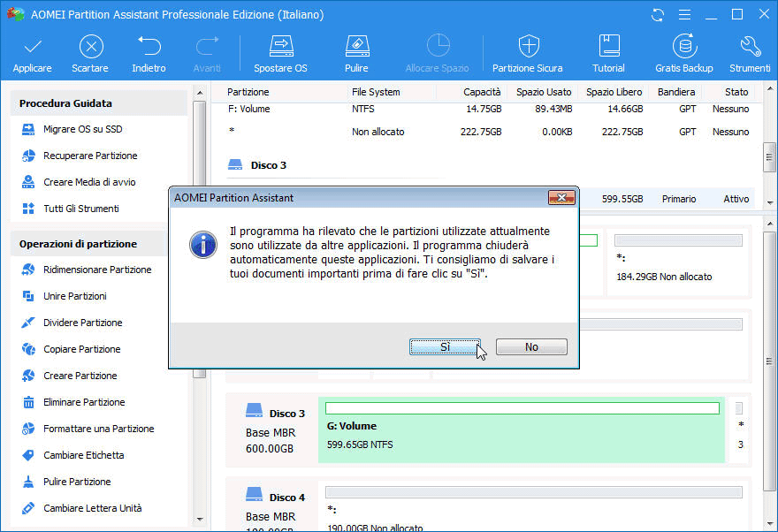778x532 pixels.
Task: Open the hamburger menu in title bar
Action: [684, 14]
